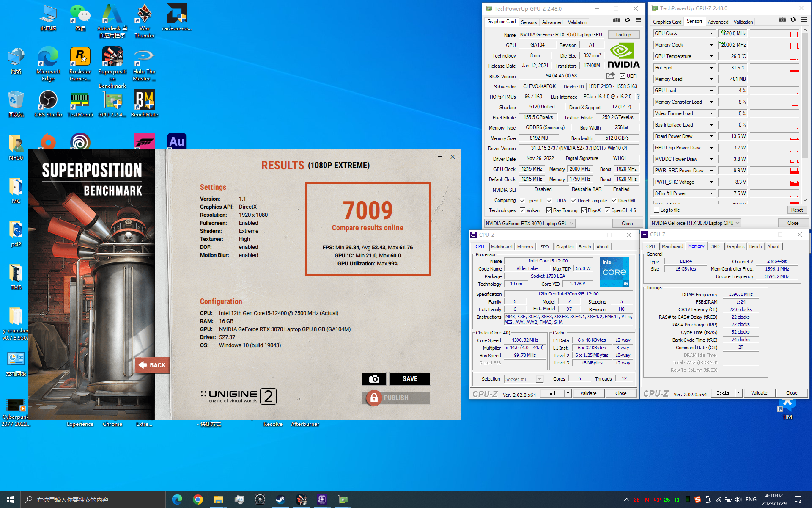Open Google Chrome from the taskbar
Viewport: 812px width, 508px height.
[x=198, y=500]
